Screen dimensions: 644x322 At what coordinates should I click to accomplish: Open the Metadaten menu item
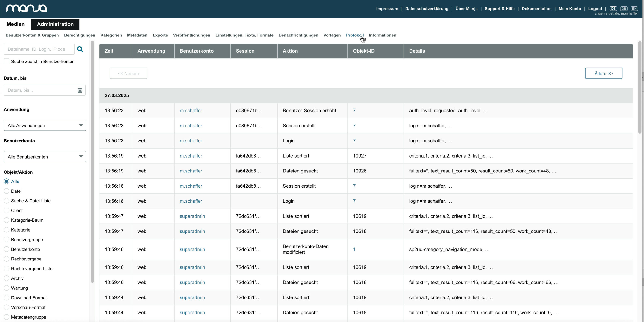(137, 35)
